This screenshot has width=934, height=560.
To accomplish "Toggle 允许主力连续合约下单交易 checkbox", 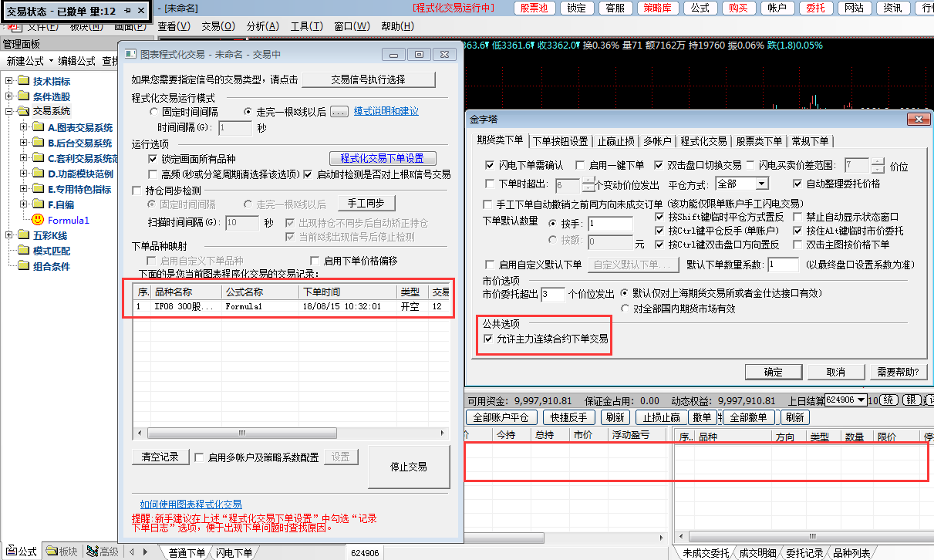I will coord(488,339).
